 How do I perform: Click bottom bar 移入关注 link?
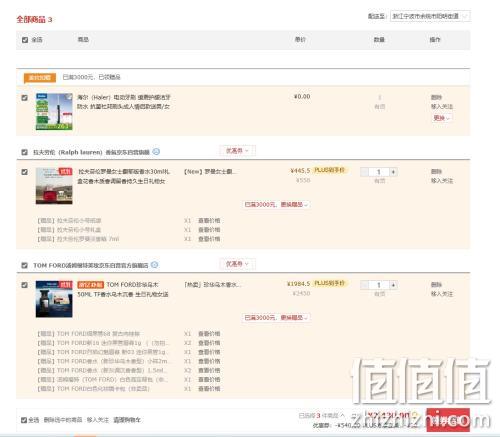98,420
